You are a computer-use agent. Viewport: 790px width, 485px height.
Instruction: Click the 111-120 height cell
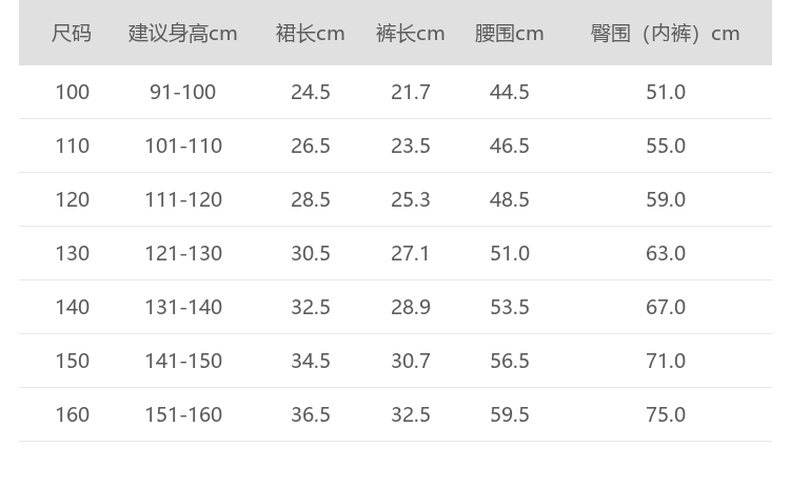[x=183, y=200]
